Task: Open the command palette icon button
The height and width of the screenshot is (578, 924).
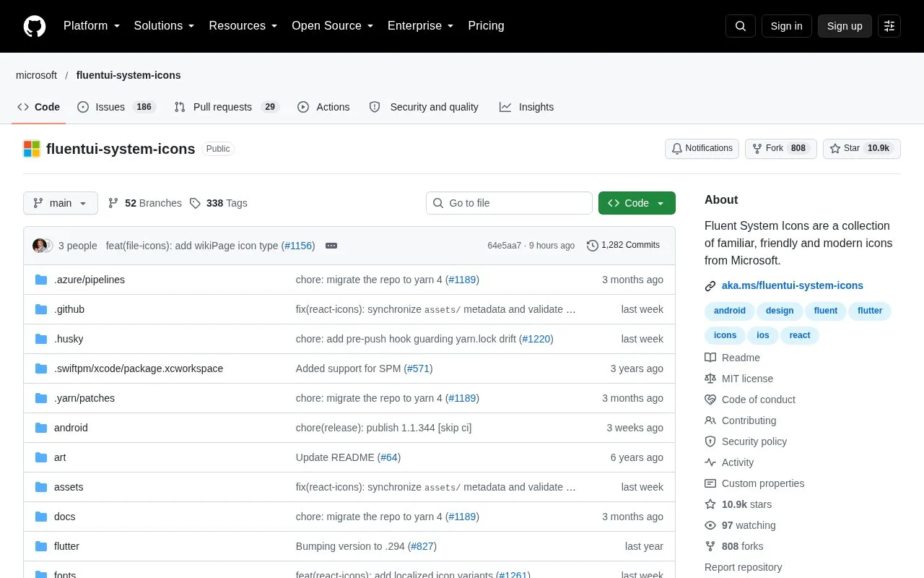Action: point(889,26)
